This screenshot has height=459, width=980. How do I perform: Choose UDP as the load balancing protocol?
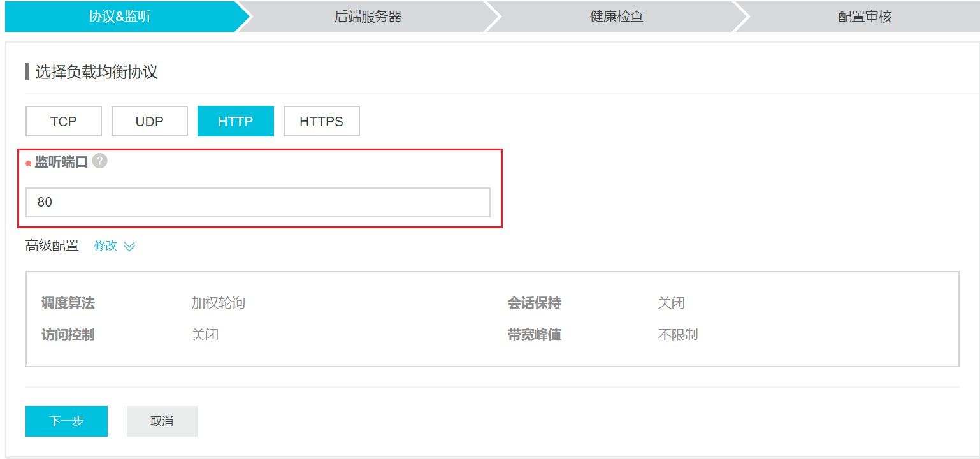coord(150,121)
